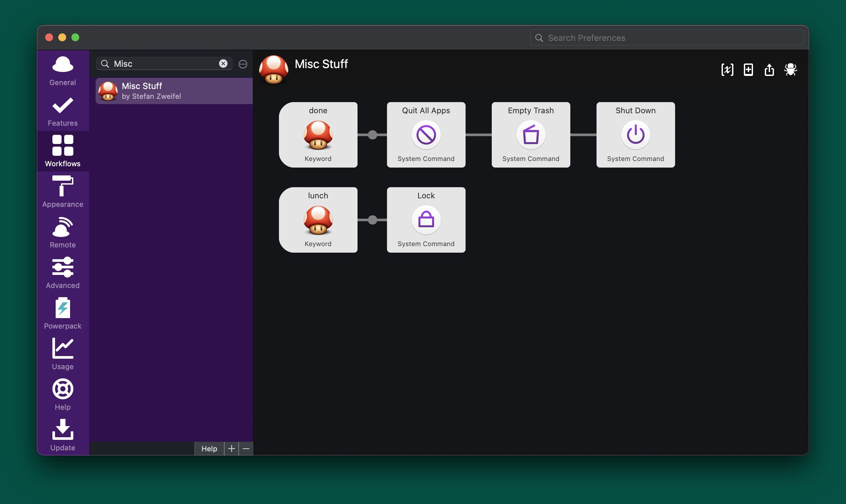Open the Powerpack section in the sidebar
Screen dimensions: 846x504
coord(63,313)
